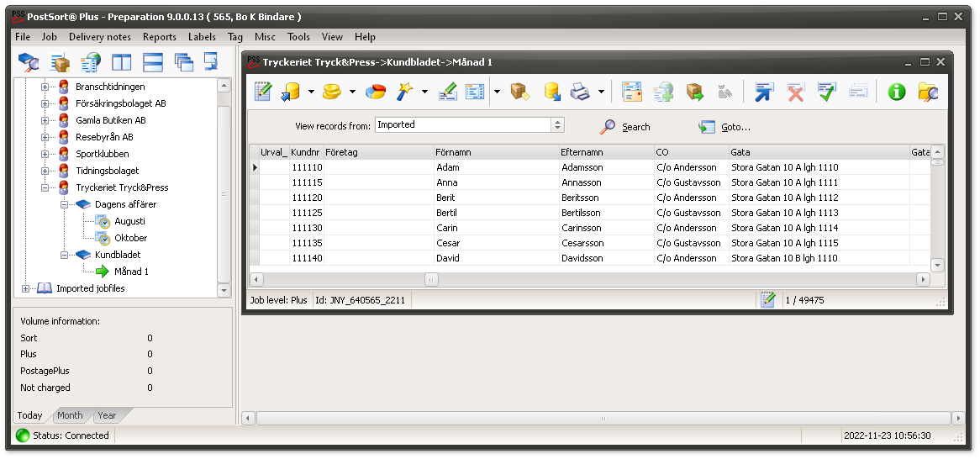This screenshot has width=980, height=459.
Task: Collapse the Tryckeriet Tryck&Press tree node
Action: [x=45, y=187]
